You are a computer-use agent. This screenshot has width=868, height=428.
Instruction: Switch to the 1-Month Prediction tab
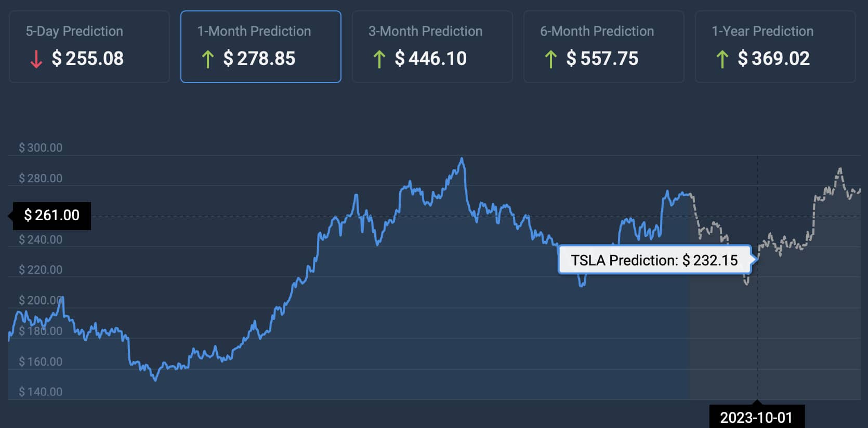point(261,47)
